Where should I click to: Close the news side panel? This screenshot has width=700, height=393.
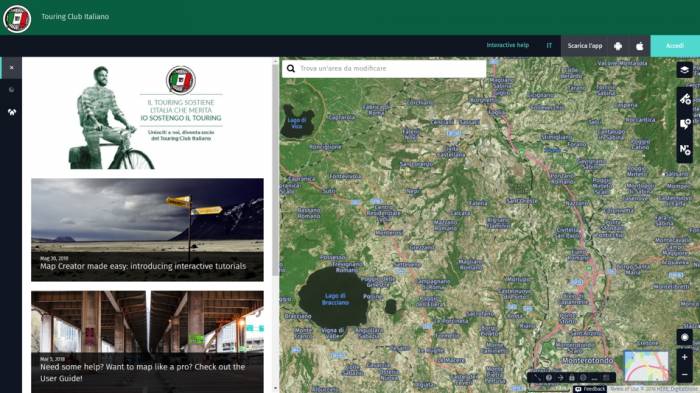(12, 68)
